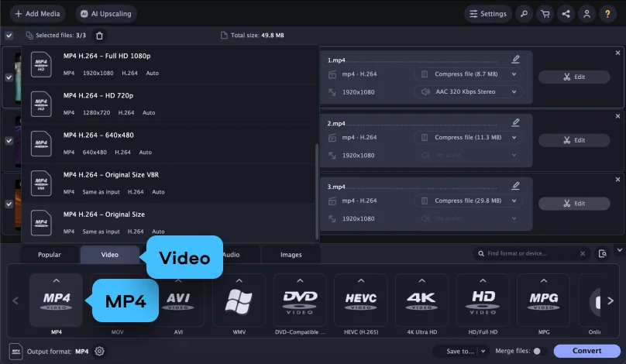Open the AAC 320 Kbps Stereo dropdown
The image size is (626, 364).
coord(468,92)
